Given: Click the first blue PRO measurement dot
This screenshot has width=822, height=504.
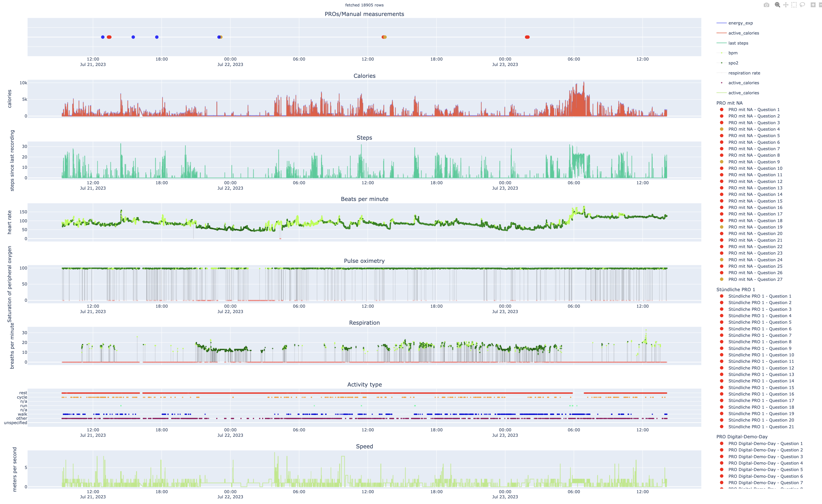Looking at the screenshot, I should click(103, 37).
